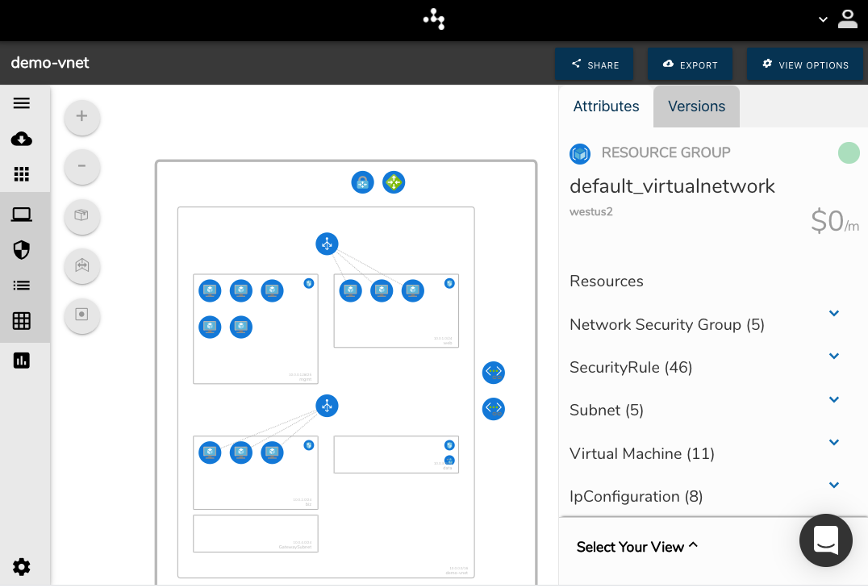
Task: Open the grid view icon in sidebar
Action: coord(22,321)
